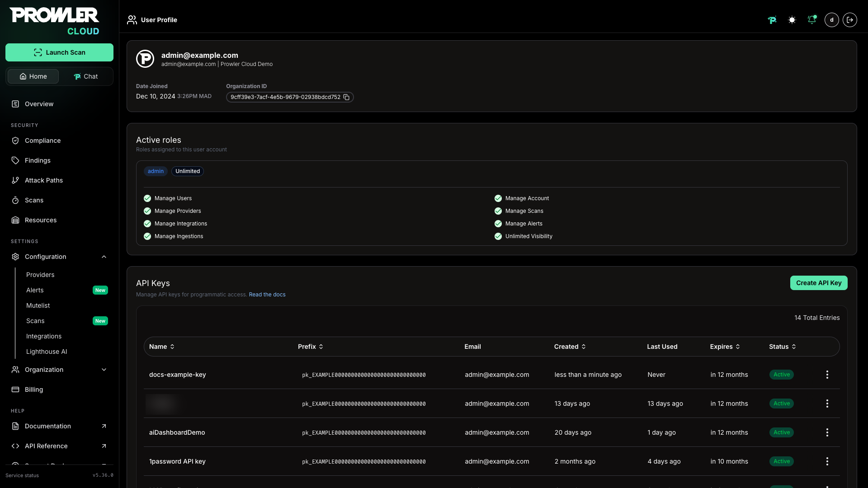The height and width of the screenshot is (488, 868).
Task: Click the Prowler icon in the top bar
Action: (772, 20)
